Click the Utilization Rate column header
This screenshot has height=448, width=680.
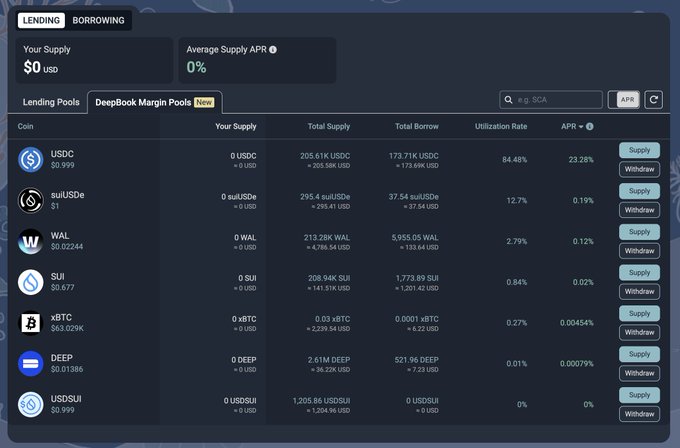(501, 127)
